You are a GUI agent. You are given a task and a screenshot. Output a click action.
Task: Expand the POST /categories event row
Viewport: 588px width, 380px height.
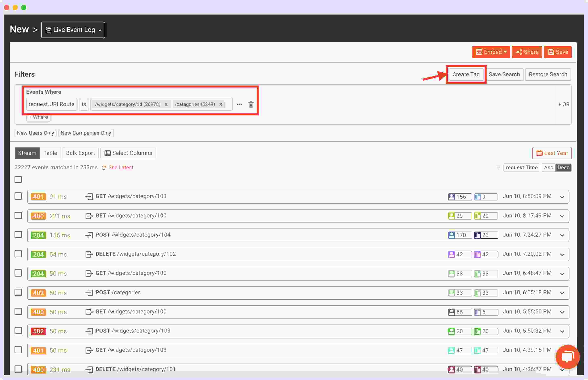pos(562,293)
